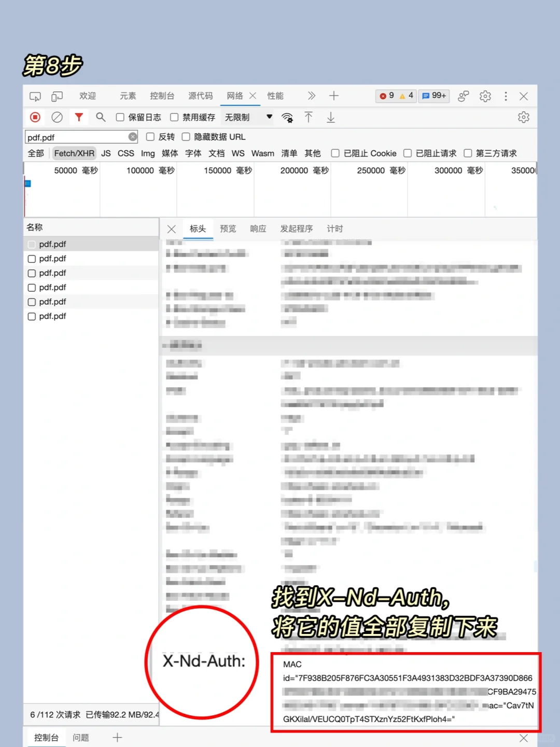Filter requests by Img type
This screenshot has width=560, height=747.
click(148, 153)
